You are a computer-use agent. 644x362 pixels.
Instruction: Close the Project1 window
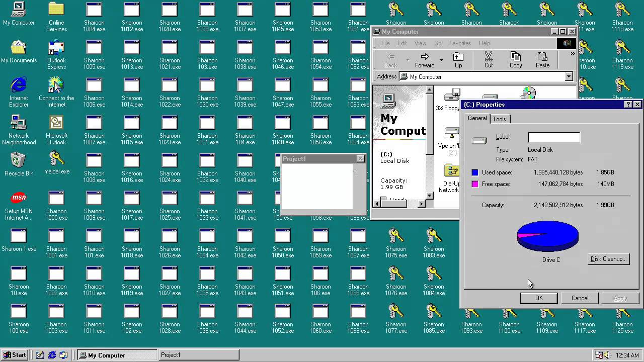(x=360, y=159)
